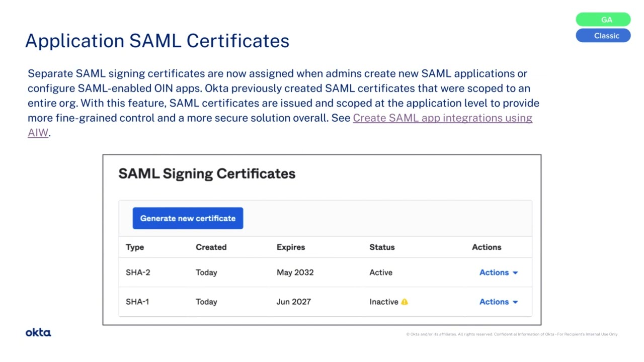Click the Active status text

(381, 273)
